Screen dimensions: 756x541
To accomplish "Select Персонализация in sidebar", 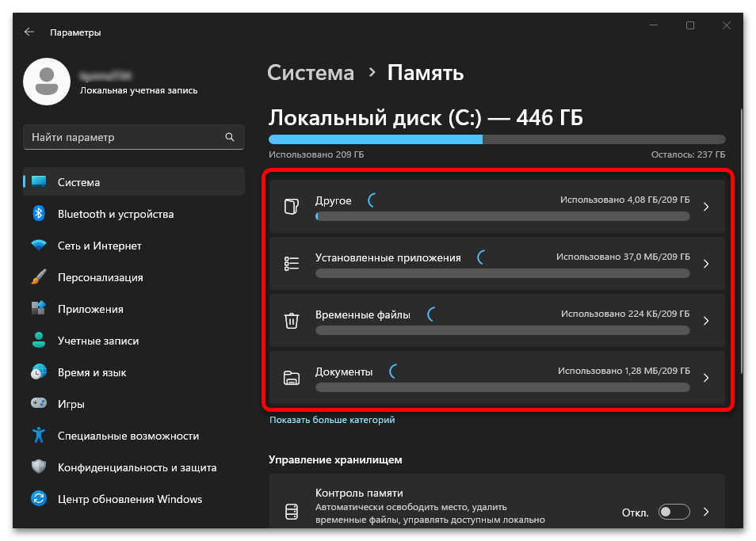I will (x=134, y=277).
